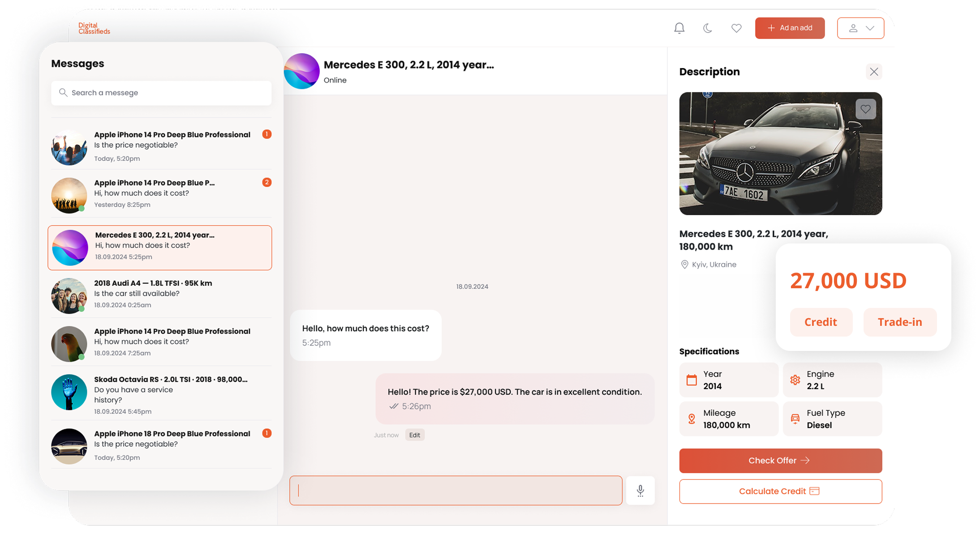Screen dimensions: 980x555
Task: Click Mercedes chat header avatar
Action: tap(301, 71)
